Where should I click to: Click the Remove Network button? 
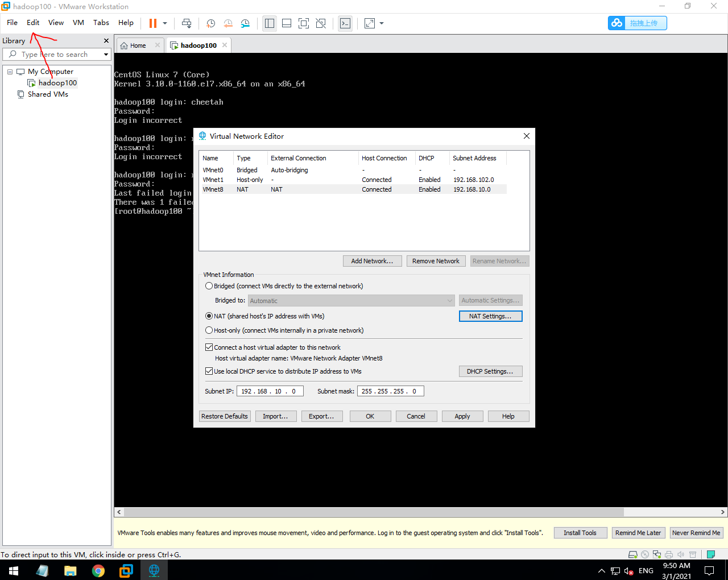click(x=436, y=261)
